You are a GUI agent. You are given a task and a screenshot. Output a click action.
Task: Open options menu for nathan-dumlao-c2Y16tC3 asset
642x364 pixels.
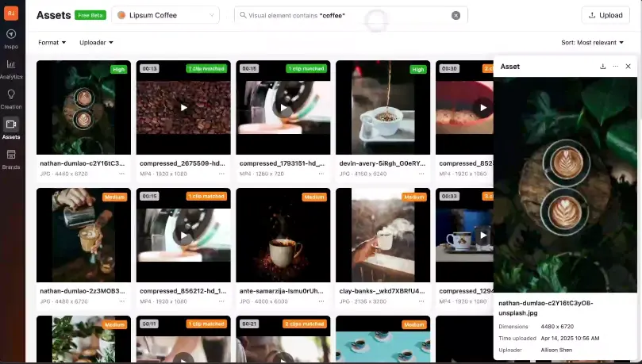pos(121,173)
